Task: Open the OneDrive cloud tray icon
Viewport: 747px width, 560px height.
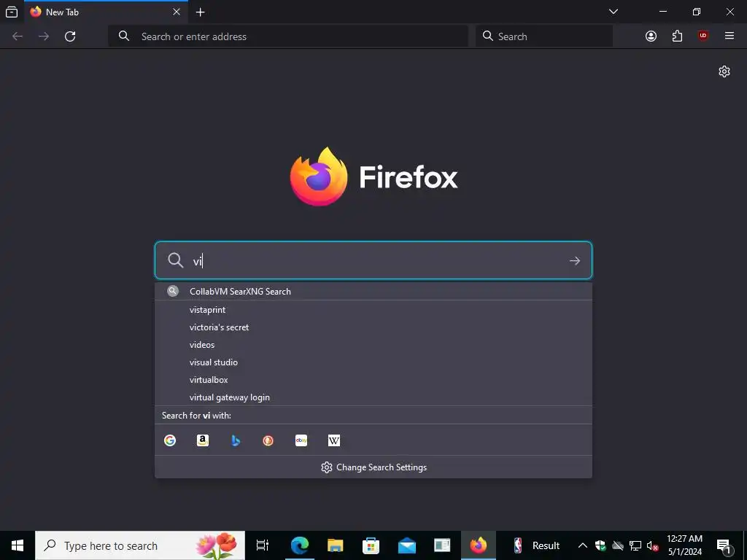Action: (618, 545)
